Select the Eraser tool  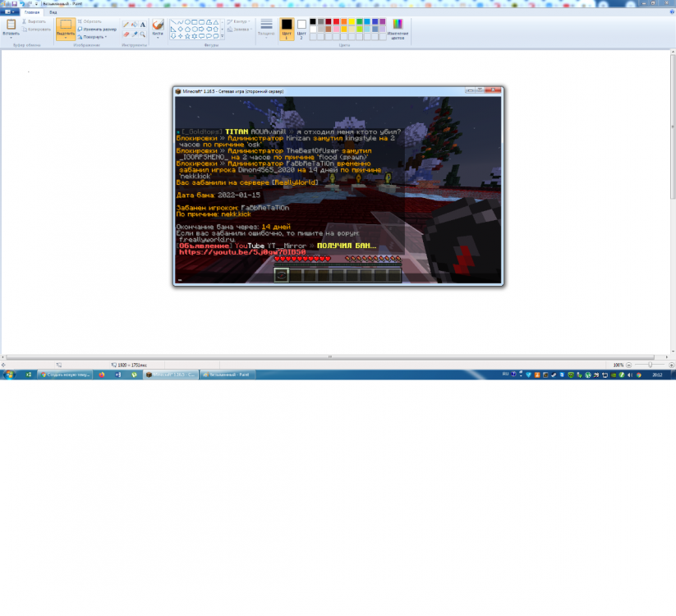(126, 34)
